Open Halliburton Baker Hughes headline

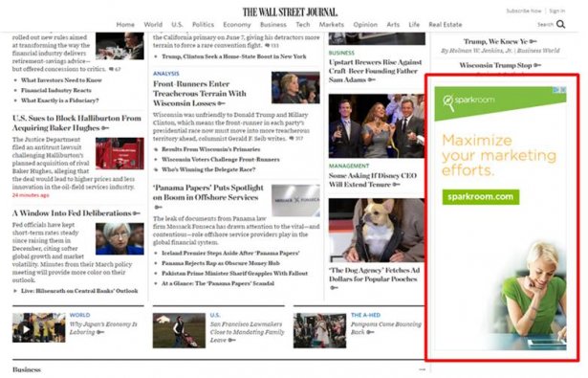click(76, 122)
